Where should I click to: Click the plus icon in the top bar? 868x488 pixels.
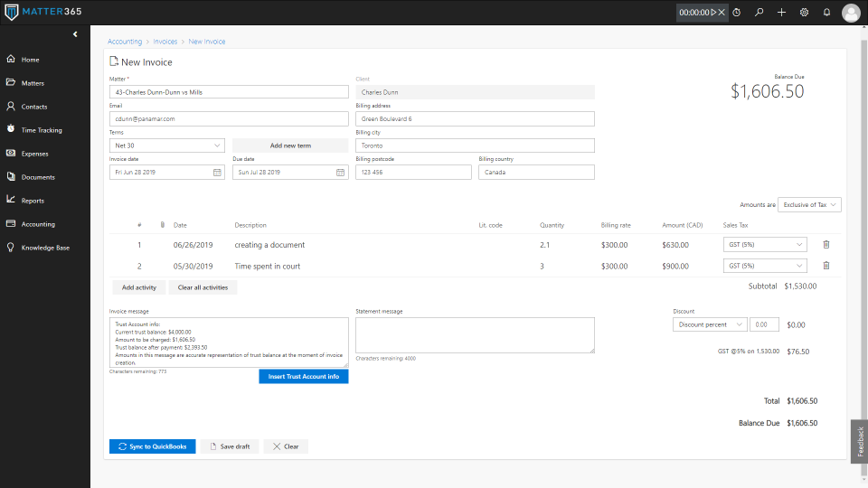pos(781,13)
